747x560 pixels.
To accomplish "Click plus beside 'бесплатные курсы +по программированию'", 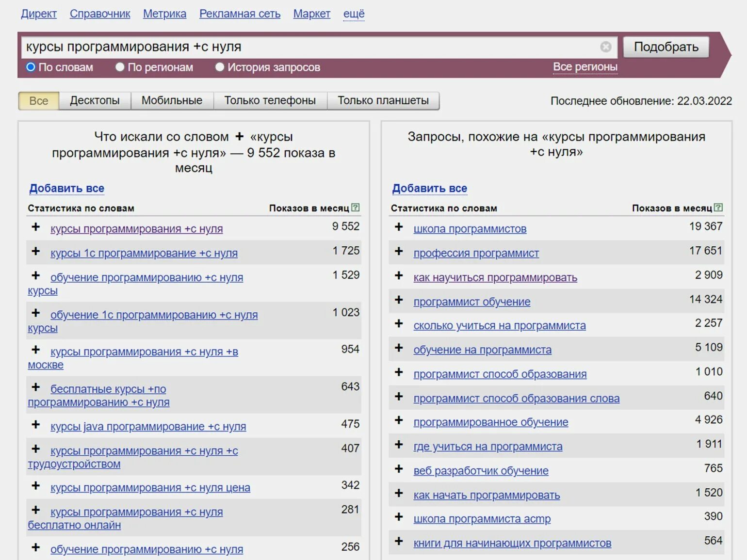I will [x=36, y=387].
